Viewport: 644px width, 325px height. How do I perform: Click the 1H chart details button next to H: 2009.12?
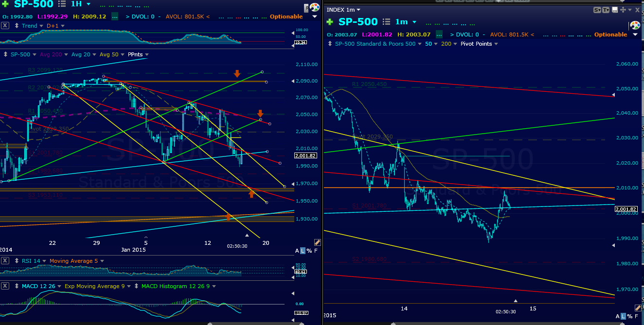click(114, 17)
